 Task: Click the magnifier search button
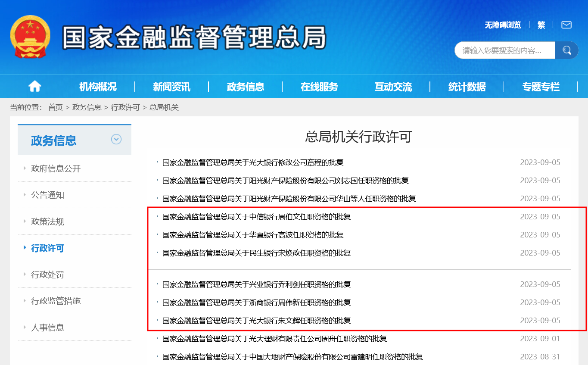point(567,50)
